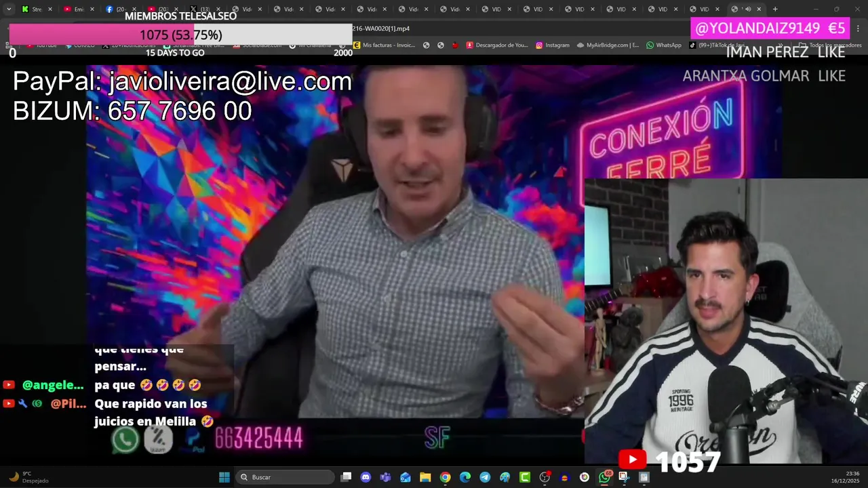The height and width of the screenshot is (488, 868).
Task: Click the Google Chrome taskbar icon
Action: pyautogui.click(x=445, y=477)
